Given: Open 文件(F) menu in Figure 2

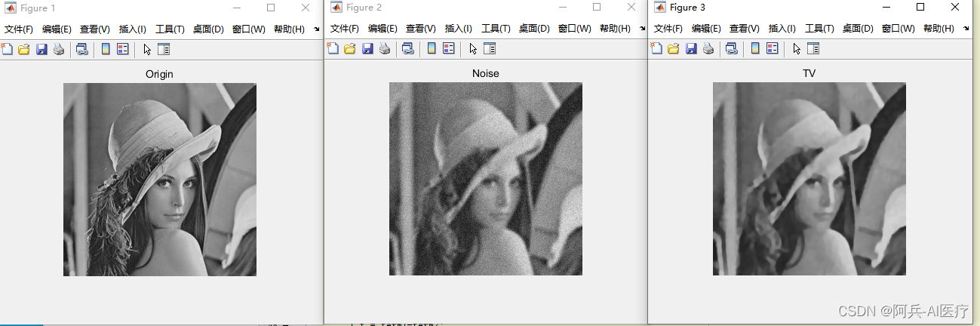Looking at the screenshot, I should (345, 29).
